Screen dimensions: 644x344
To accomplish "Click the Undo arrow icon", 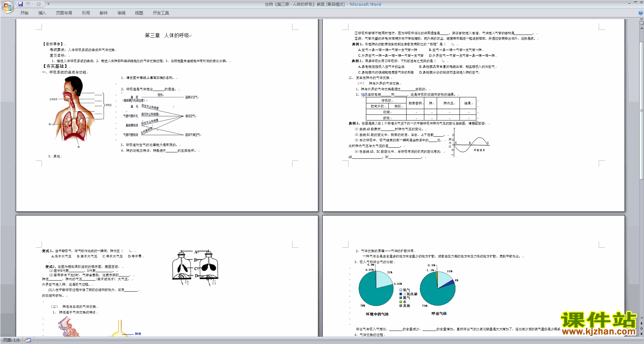I will (28, 4).
